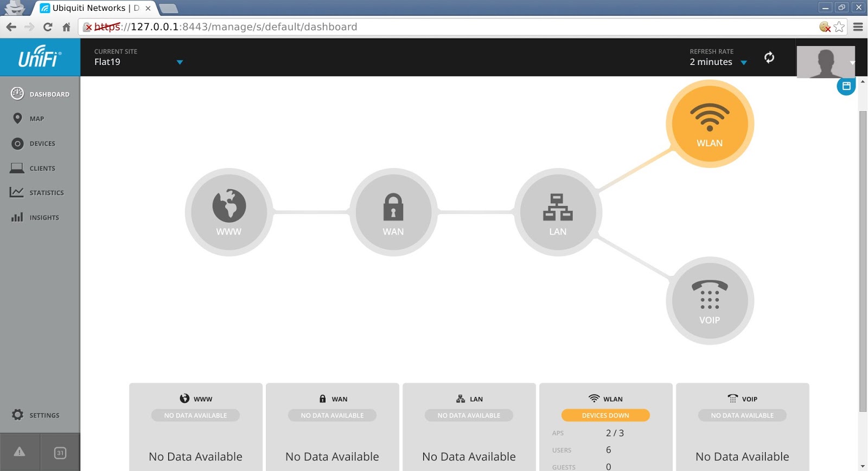
Task: Click the Guests count 0
Action: pyautogui.click(x=609, y=467)
